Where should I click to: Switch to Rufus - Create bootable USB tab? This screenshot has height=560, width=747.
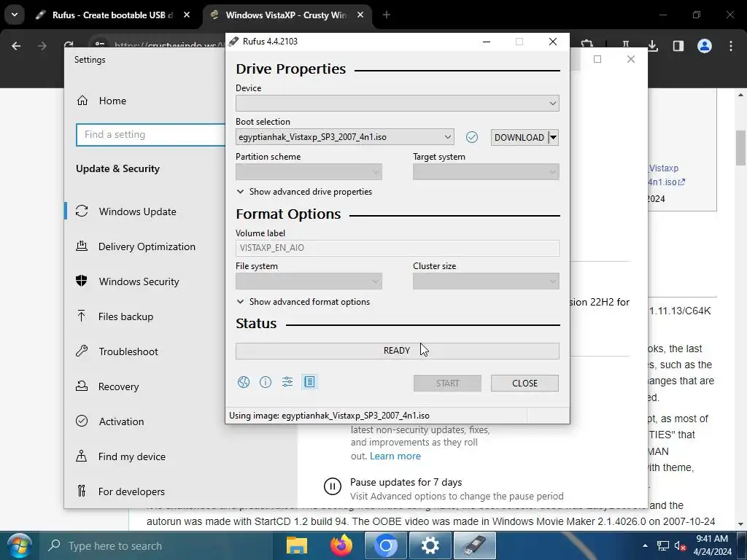click(x=112, y=15)
